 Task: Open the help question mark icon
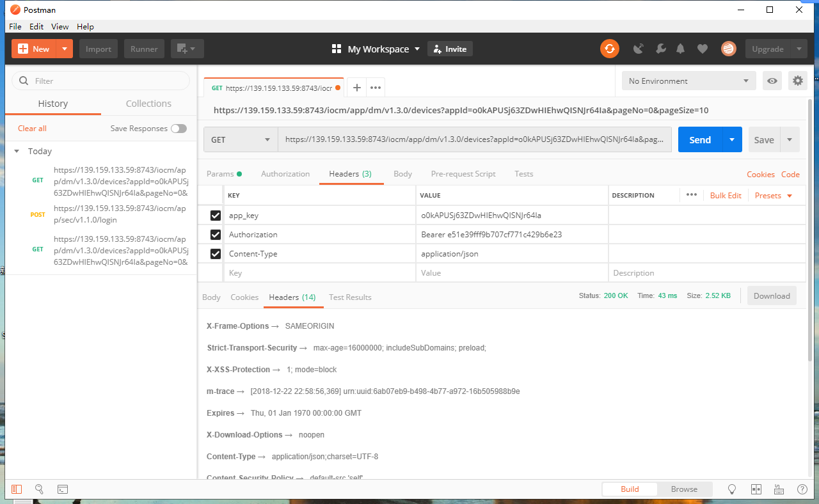coord(802,489)
